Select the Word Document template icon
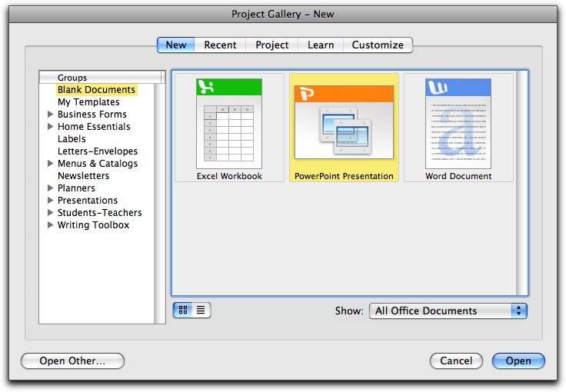566x392 pixels. (x=458, y=124)
